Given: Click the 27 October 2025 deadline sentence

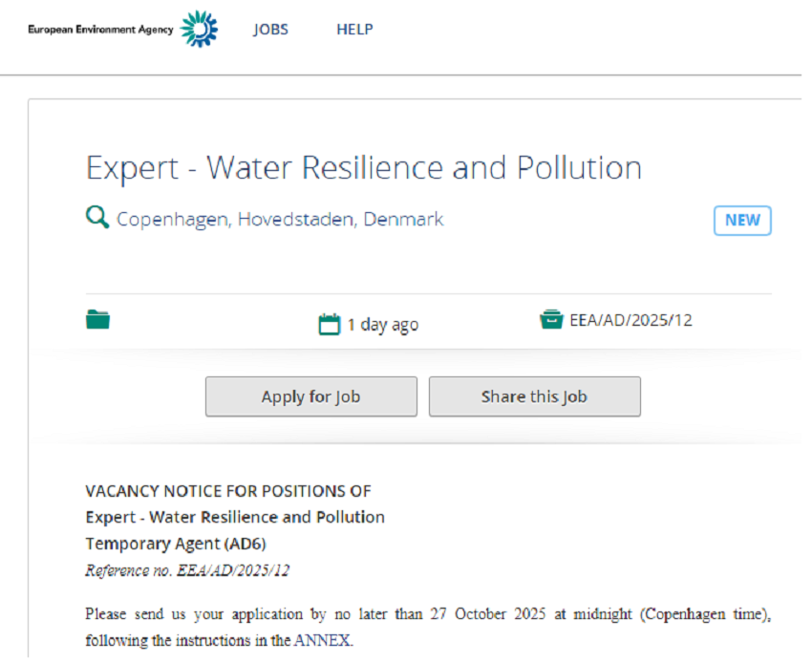Looking at the screenshot, I should pyautogui.click(x=428, y=613).
